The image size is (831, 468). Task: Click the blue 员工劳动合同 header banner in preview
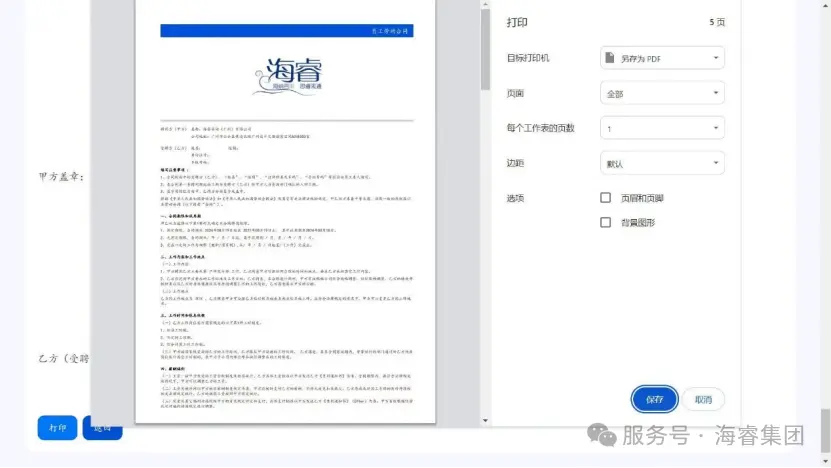coord(286,31)
